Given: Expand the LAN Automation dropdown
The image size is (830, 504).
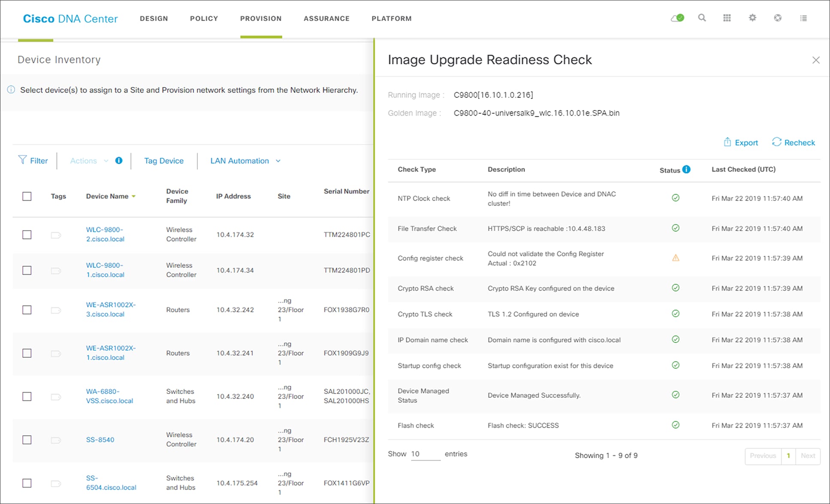Looking at the screenshot, I should coord(245,161).
